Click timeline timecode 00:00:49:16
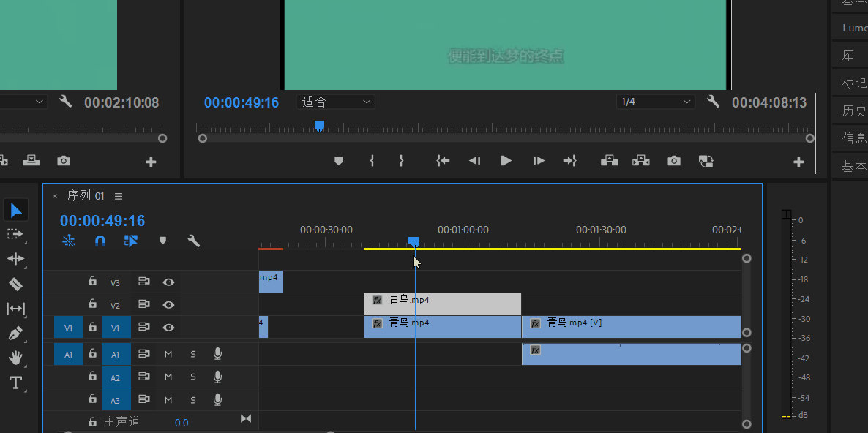This screenshot has width=868, height=433. pos(102,221)
